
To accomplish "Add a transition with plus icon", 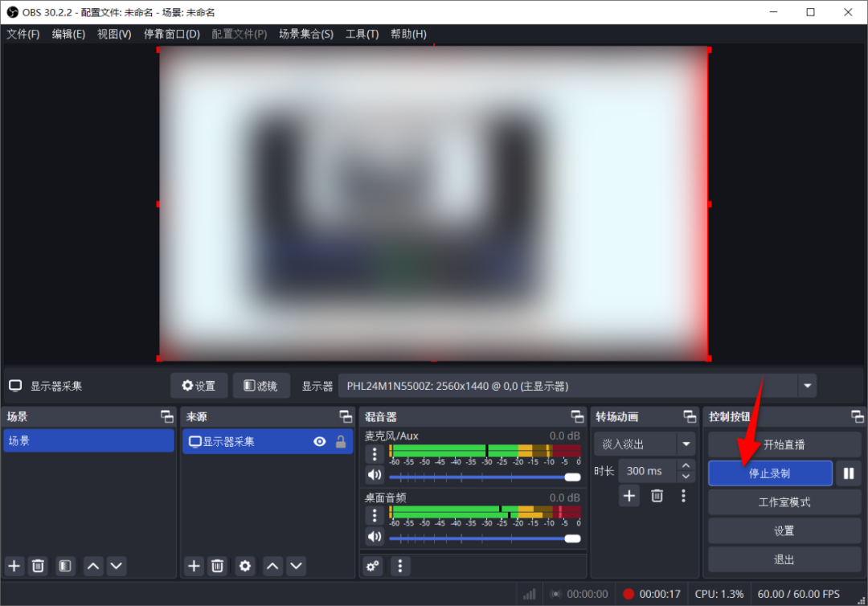I will click(x=629, y=496).
